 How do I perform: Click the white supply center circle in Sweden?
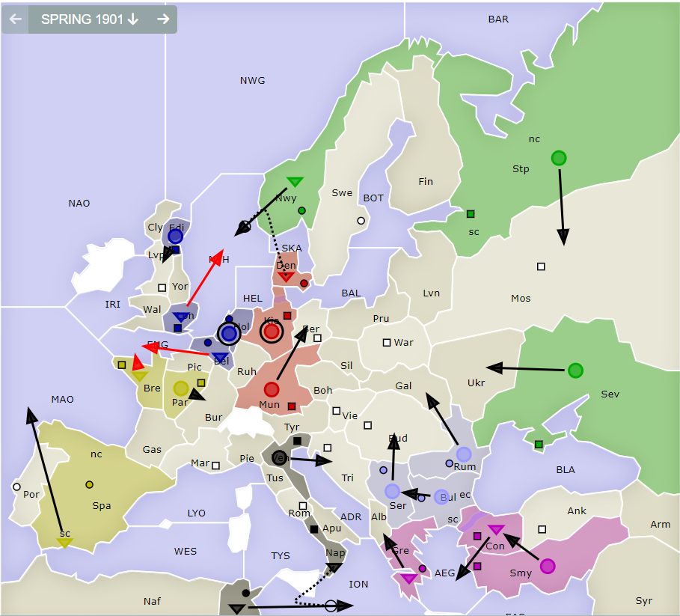point(361,221)
